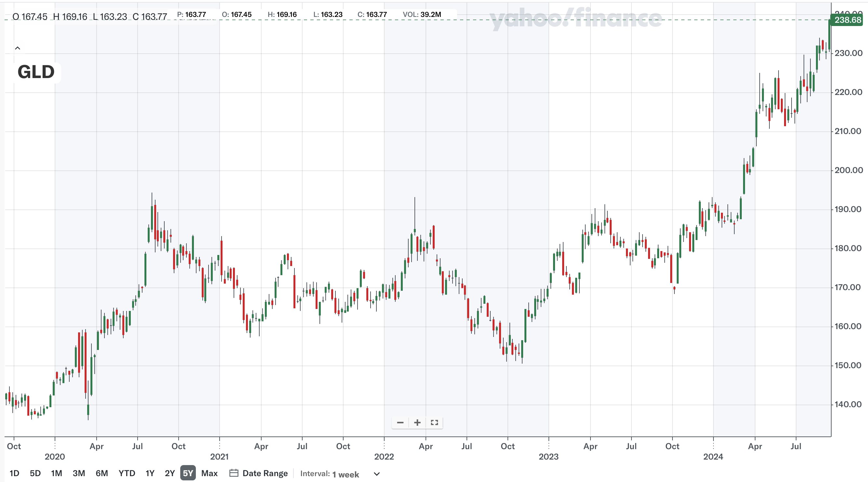Click the 2020 year label on axis
Viewport: 868px width, 482px height.
point(55,457)
